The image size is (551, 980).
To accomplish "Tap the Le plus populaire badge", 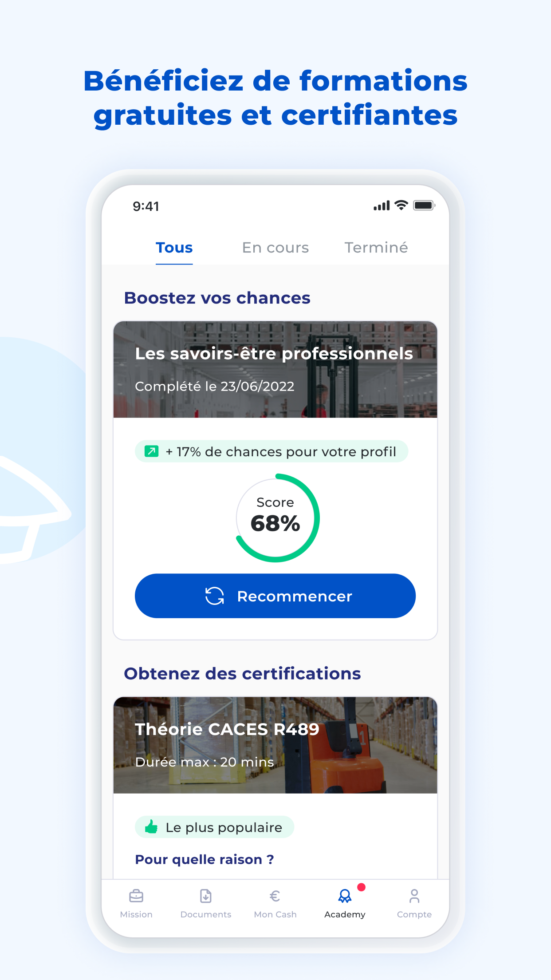I will coord(215,827).
